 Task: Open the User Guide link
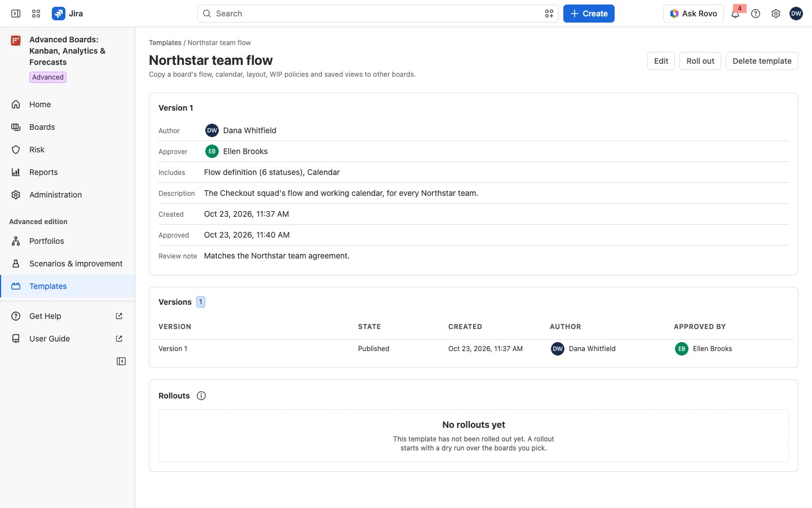[x=68, y=339]
